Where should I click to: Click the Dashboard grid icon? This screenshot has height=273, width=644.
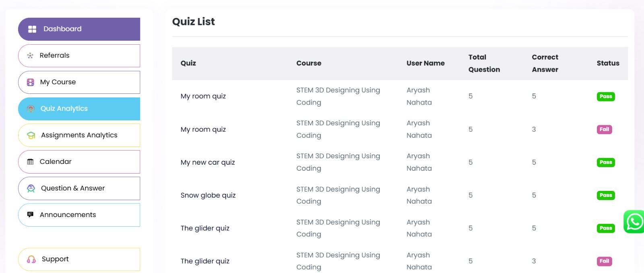coord(32,29)
